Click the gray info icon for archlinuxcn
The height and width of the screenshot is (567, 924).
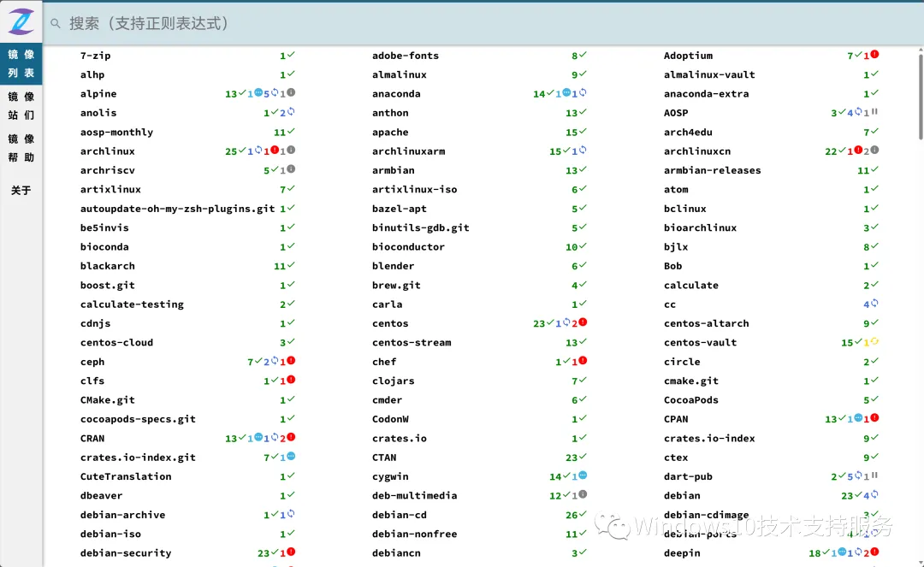[874, 151]
